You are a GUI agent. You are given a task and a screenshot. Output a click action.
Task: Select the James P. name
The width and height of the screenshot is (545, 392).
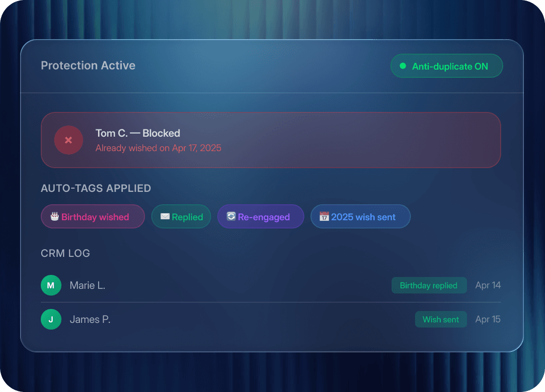pos(90,319)
